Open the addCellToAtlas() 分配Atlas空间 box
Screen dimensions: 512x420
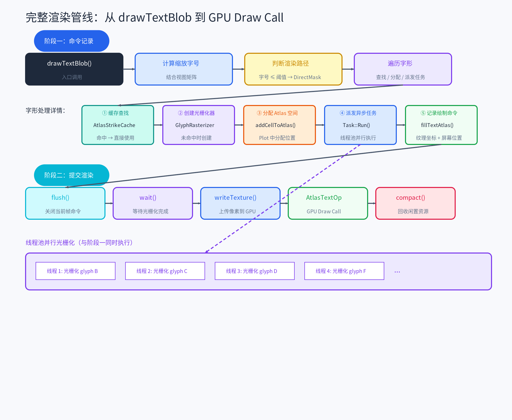(279, 125)
